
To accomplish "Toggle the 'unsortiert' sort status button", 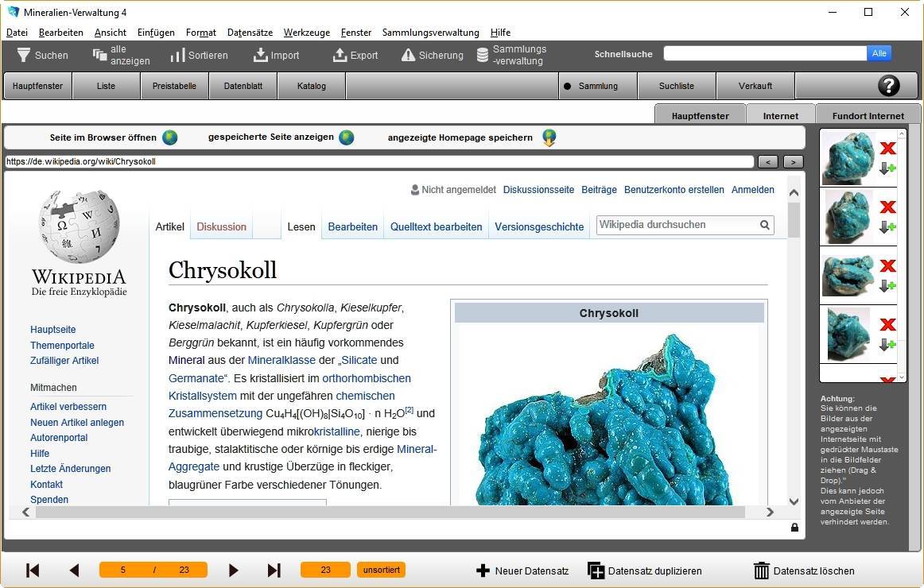I will (382, 570).
